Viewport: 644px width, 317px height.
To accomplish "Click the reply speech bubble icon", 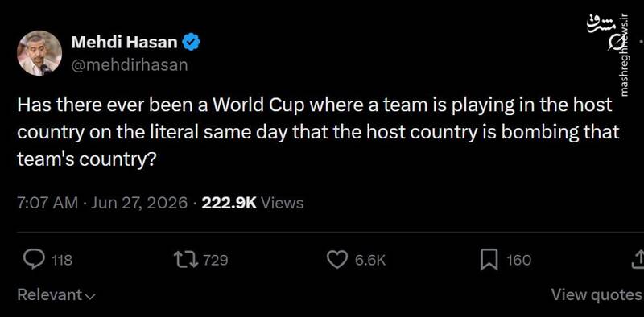I will (34, 260).
